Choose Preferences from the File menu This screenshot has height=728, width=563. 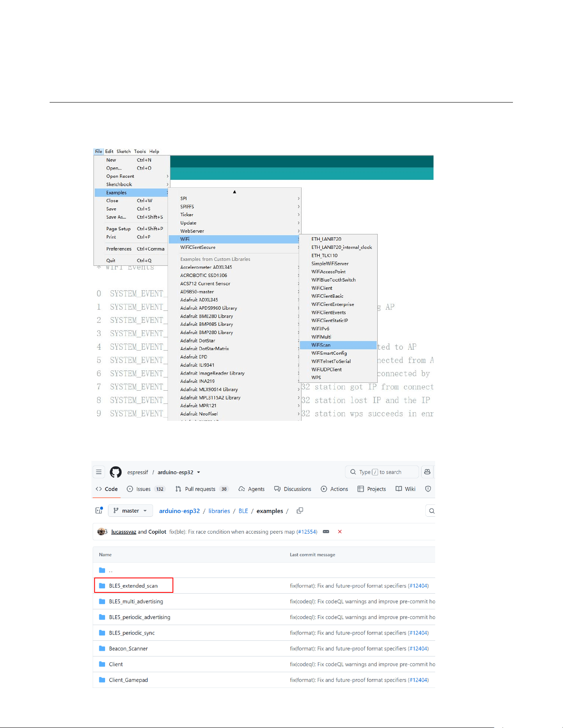tap(131, 249)
